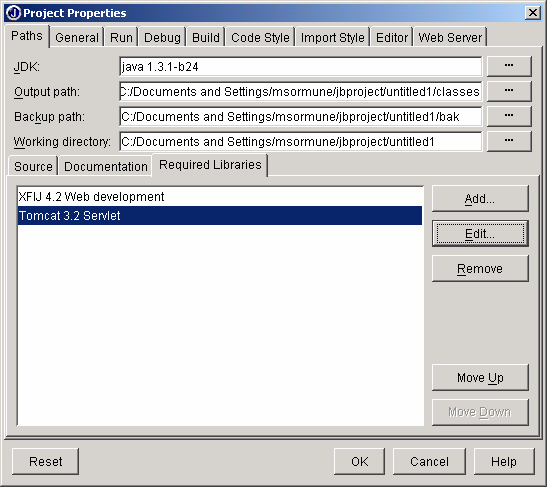Switch to the Documentation sub-tab
Screen dimensions: 547x487
click(106, 166)
